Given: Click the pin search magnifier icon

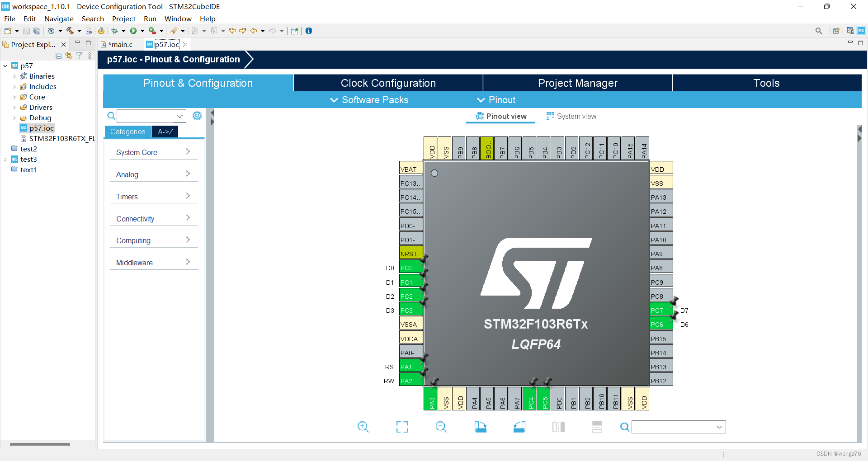Looking at the screenshot, I should pos(625,427).
